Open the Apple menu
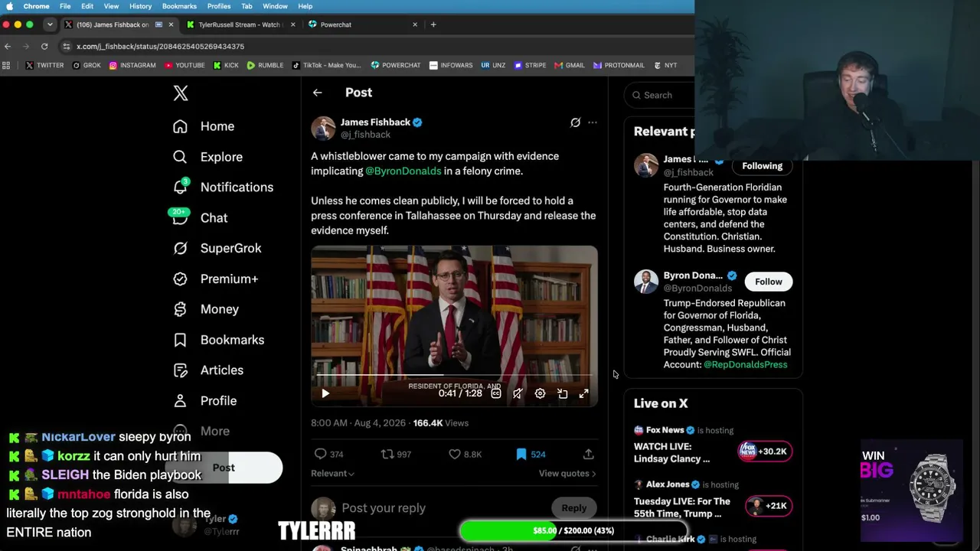Viewport: 980px width, 551px height. point(9,6)
